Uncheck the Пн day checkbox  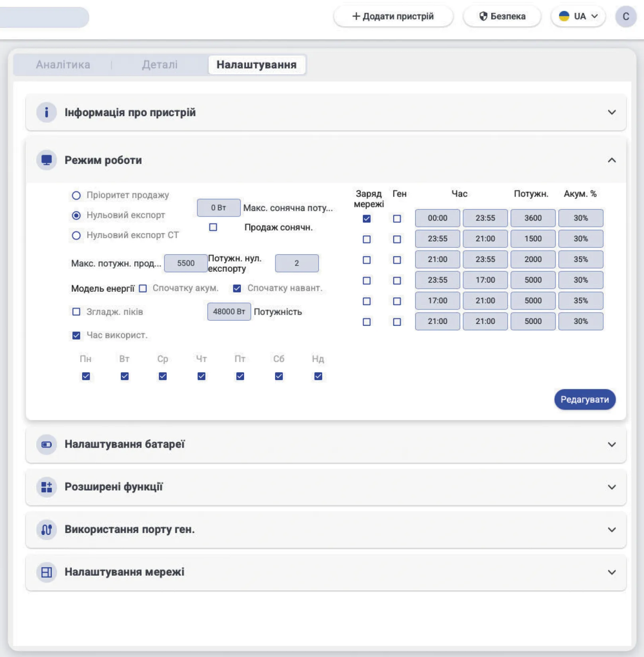pos(86,376)
